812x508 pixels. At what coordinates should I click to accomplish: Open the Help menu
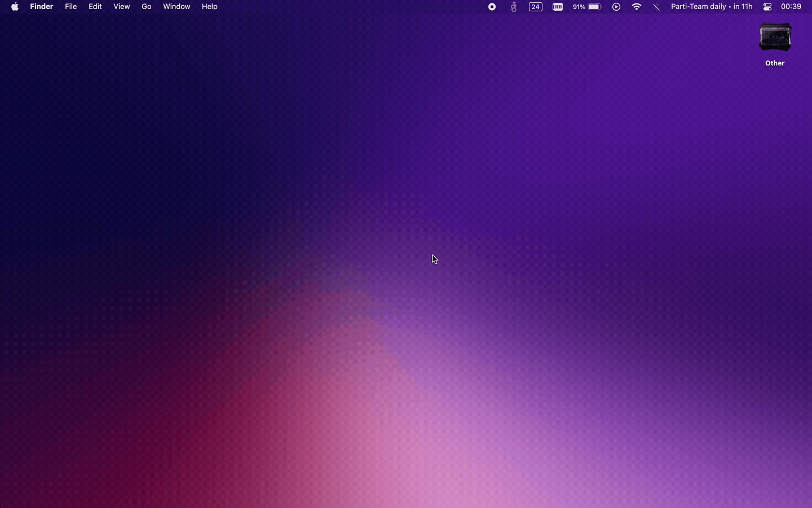(x=209, y=7)
